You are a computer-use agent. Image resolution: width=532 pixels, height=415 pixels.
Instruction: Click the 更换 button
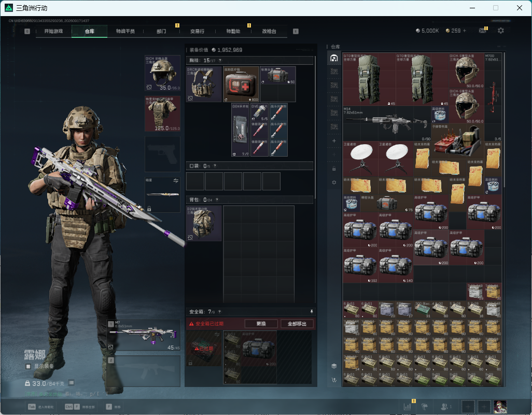pos(261,324)
